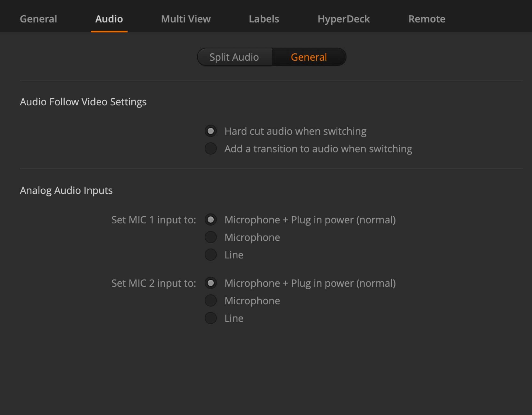This screenshot has height=415, width=532.
Task: Click the Analog Audio Inputs heading
Action: pyautogui.click(x=66, y=190)
